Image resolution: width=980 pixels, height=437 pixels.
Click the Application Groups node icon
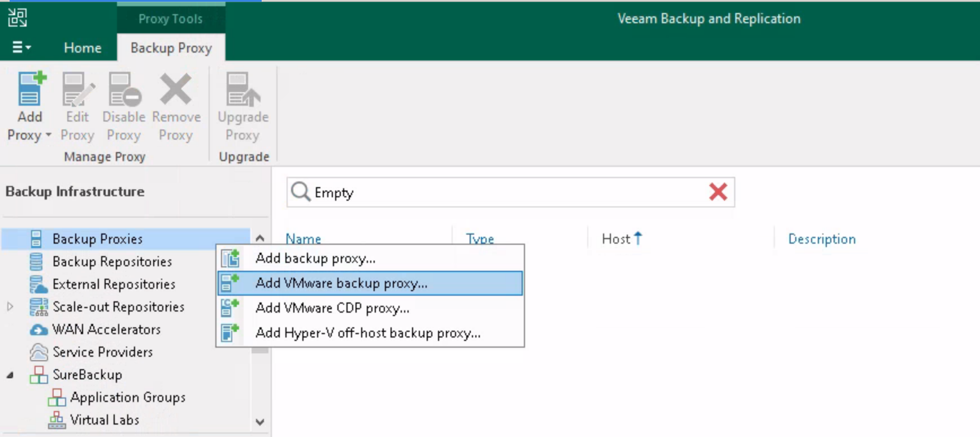click(57, 397)
